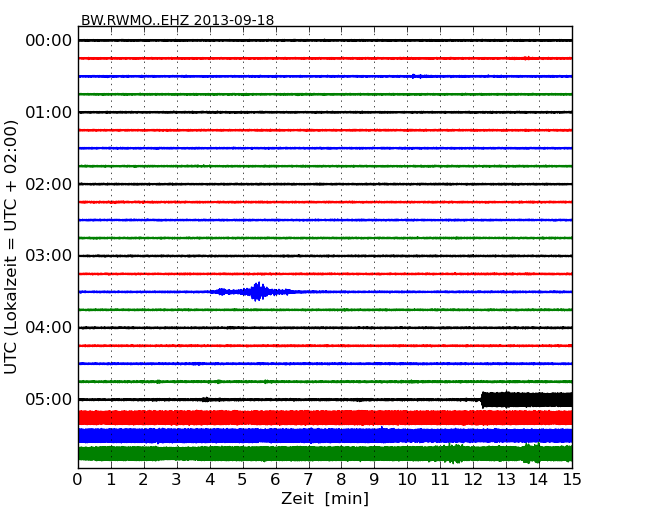650x520 pixels.
Task: Click the small blue spike in 00:30 trace
Action: (417, 76)
